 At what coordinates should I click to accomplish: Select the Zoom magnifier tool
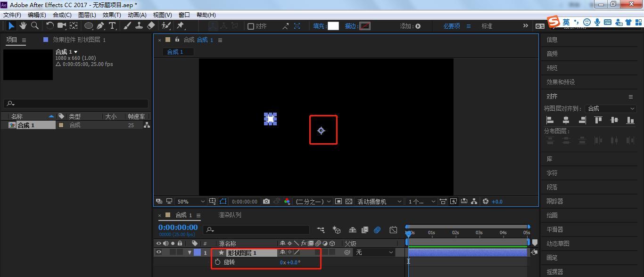[35, 26]
